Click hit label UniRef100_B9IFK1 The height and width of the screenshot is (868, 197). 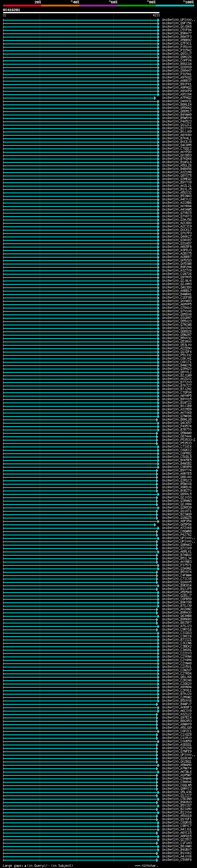coord(177,84)
